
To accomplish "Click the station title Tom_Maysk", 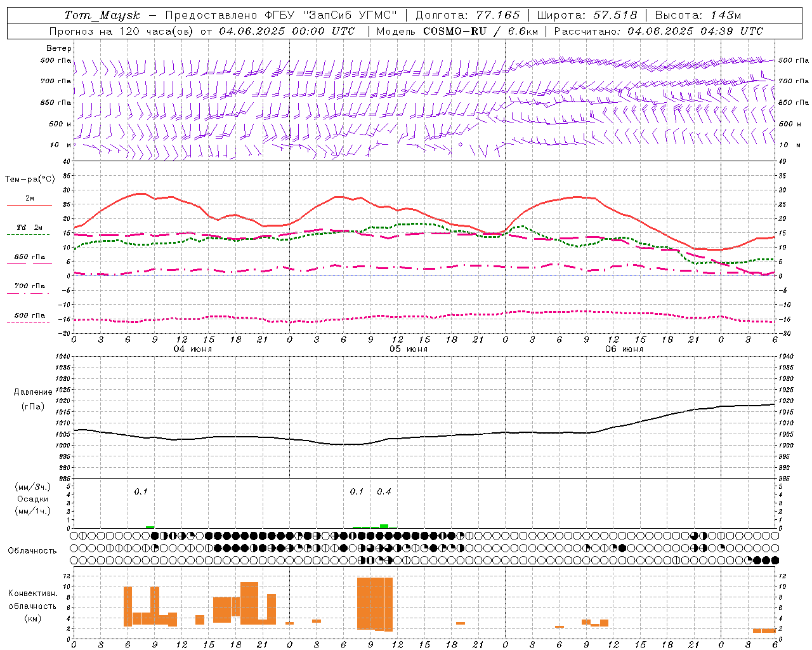I will pos(102,15).
